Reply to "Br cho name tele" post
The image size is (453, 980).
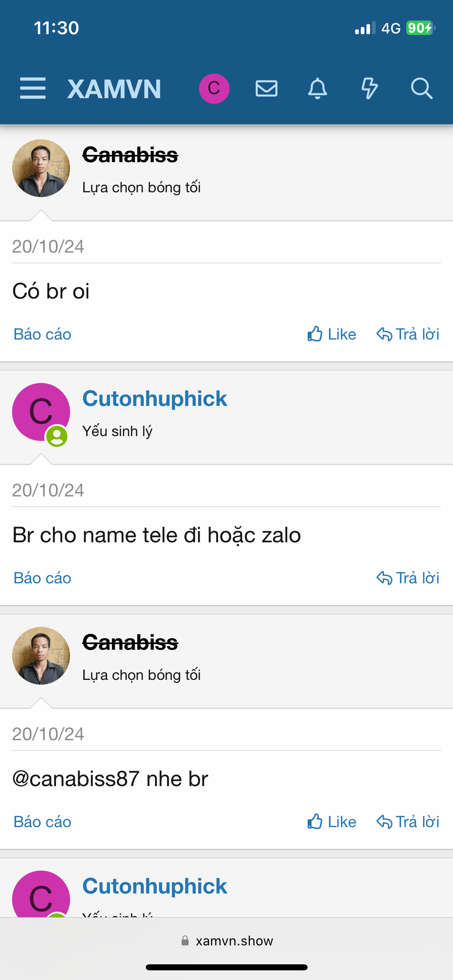coord(408,578)
